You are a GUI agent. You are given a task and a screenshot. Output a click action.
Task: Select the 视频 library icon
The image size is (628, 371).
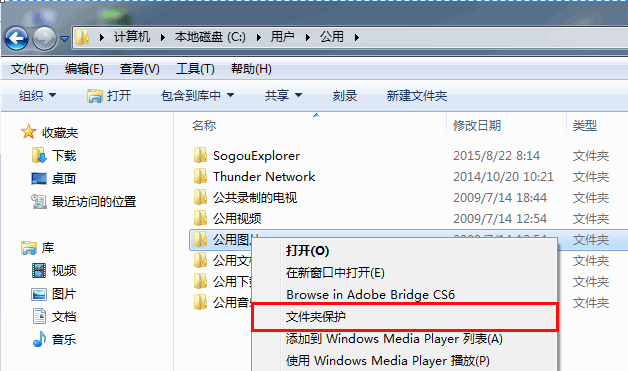39,270
